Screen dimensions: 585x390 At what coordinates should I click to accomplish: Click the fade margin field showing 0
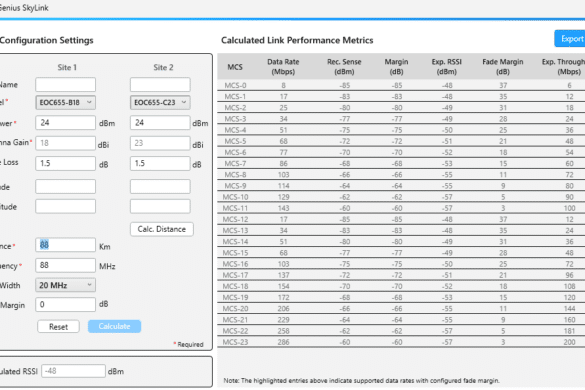click(65, 305)
